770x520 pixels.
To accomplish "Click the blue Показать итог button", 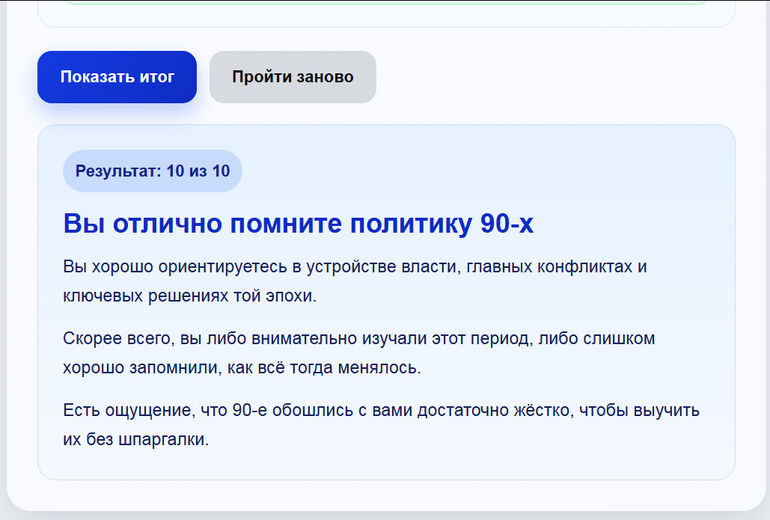I will click(117, 77).
